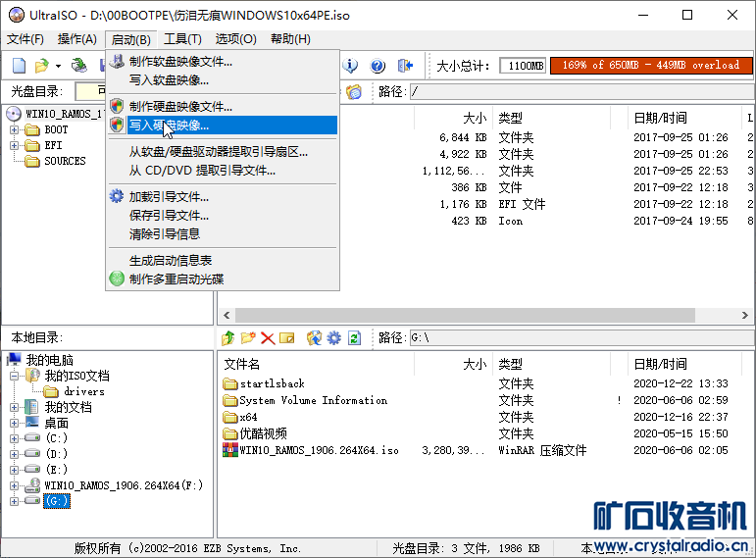Viewport: 756px width, 558px height.
Task: Select 我的电脑 in local tree
Action: pyautogui.click(x=49, y=360)
